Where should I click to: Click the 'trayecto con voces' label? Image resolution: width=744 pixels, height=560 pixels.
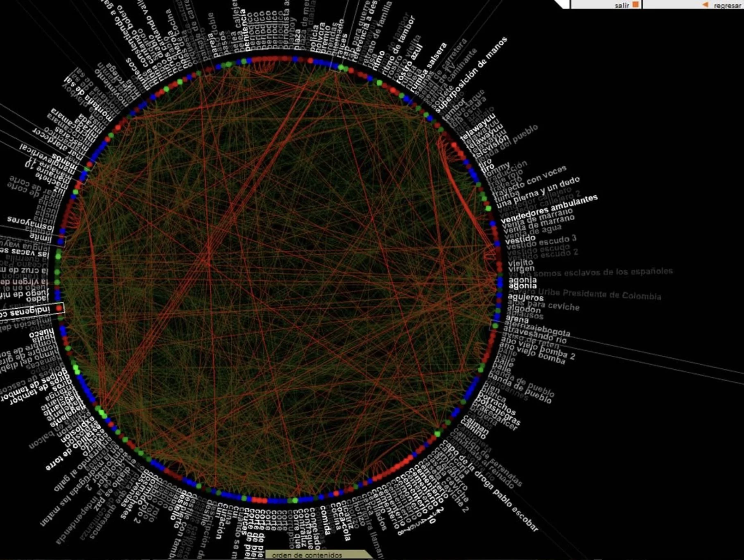[x=530, y=181]
